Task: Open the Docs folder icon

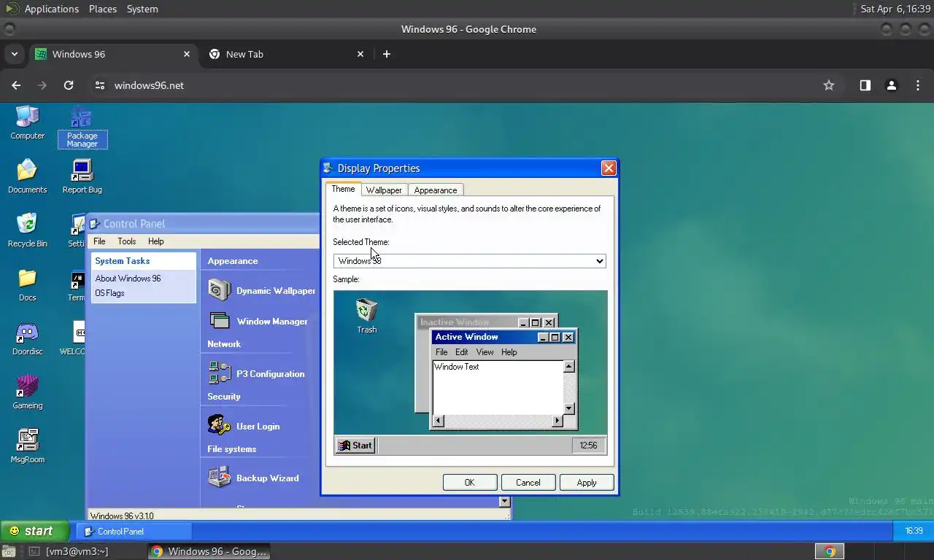Action: pyautogui.click(x=27, y=284)
